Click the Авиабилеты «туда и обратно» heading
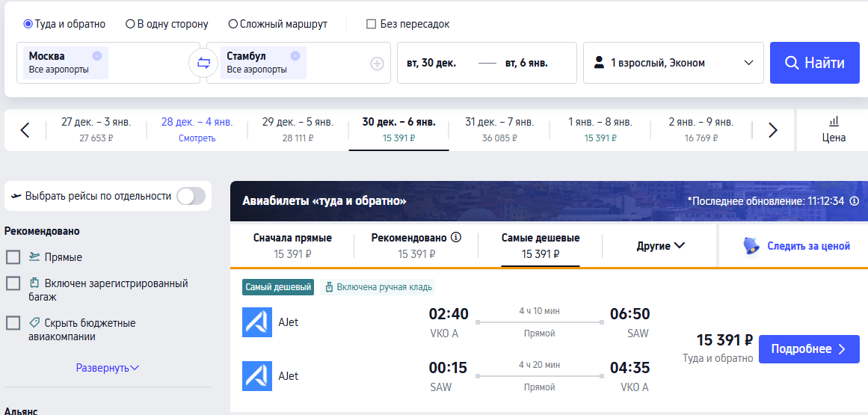 324,201
